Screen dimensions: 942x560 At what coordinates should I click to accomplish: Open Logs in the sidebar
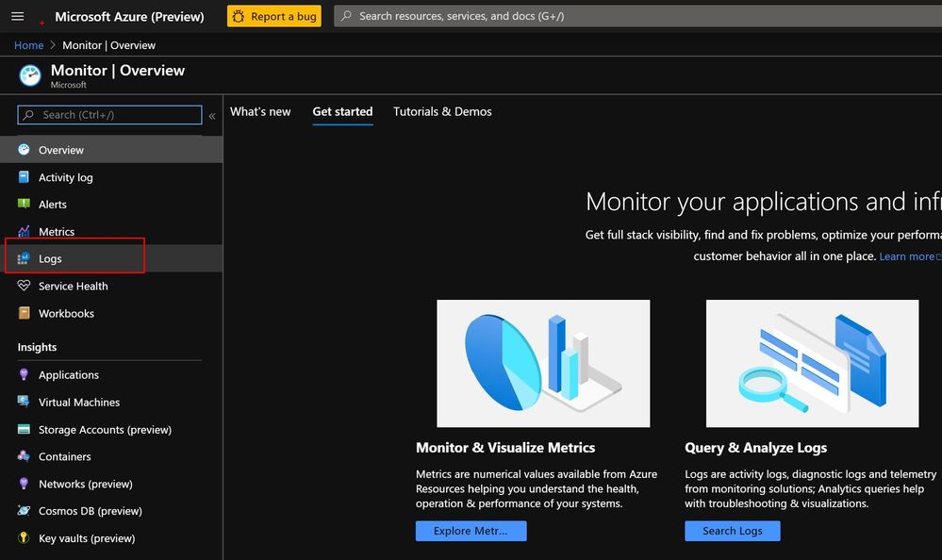click(111, 258)
